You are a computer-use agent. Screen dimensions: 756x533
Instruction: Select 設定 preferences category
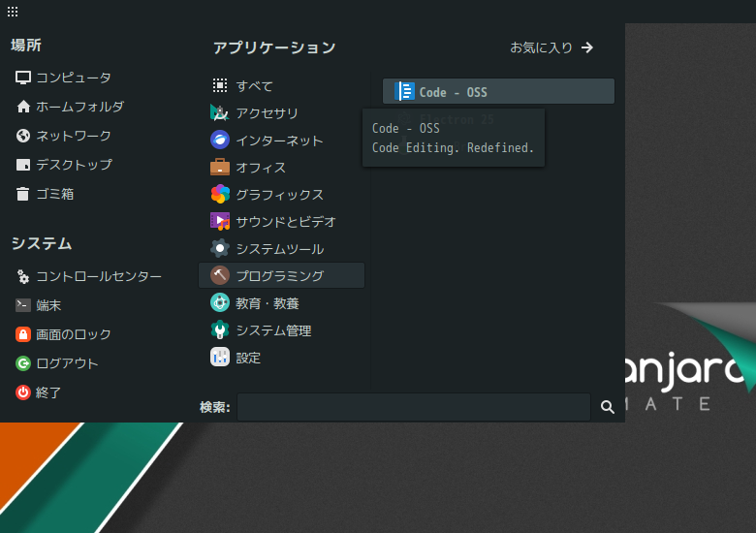point(282,358)
